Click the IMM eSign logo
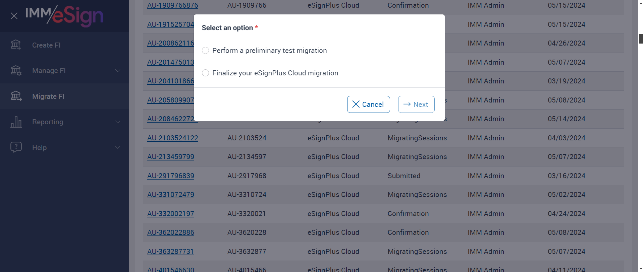The image size is (644, 272). coord(64,15)
